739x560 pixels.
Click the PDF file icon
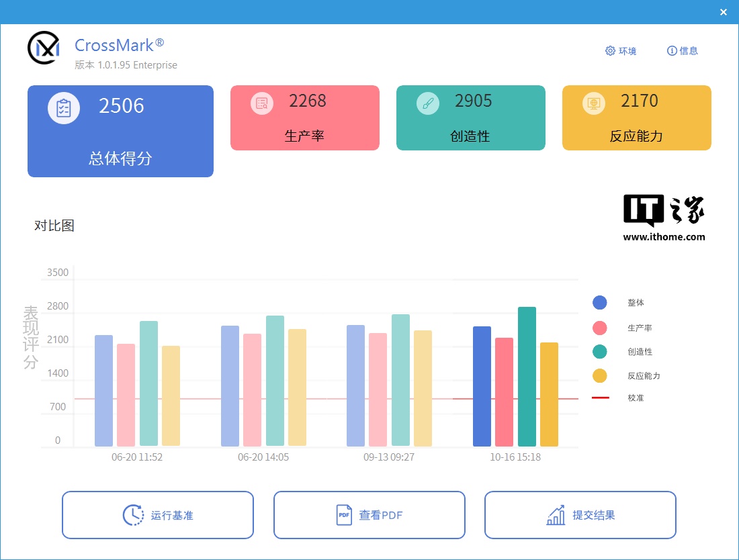coord(344,515)
